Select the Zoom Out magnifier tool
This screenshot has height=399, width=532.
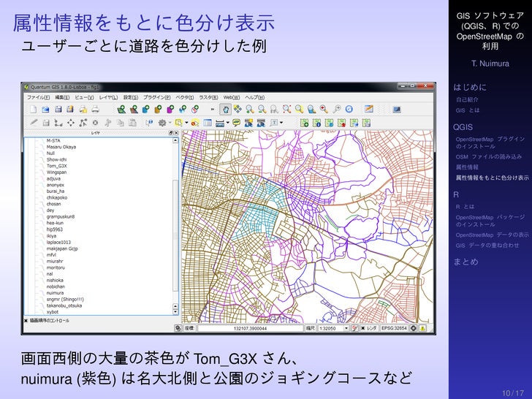[x=262, y=110]
